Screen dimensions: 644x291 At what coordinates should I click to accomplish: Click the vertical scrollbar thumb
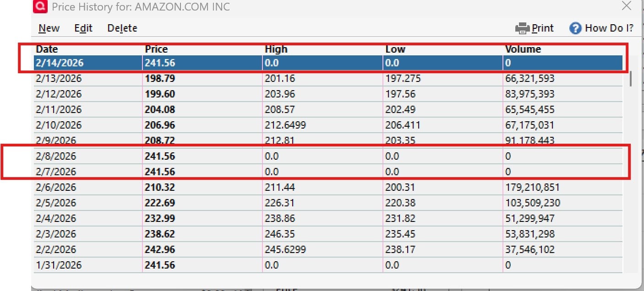pyautogui.click(x=631, y=78)
